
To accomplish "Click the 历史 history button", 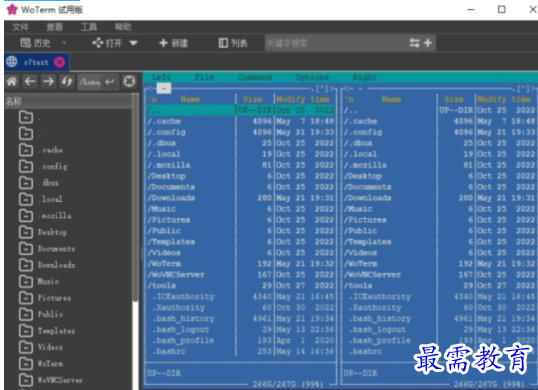I will (x=35, y=43).
